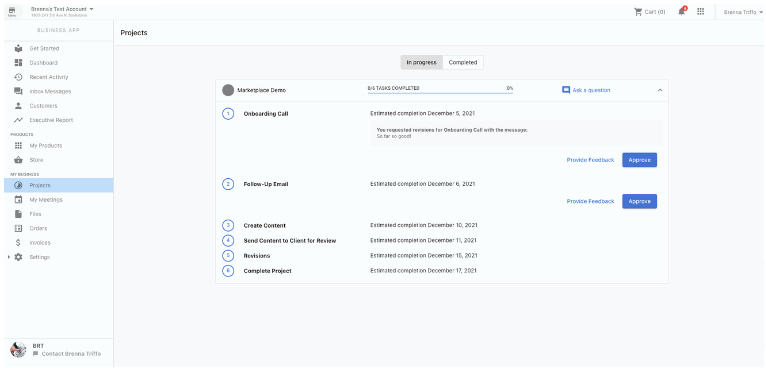This screenshot has height=368, width=766.
Task: Click the Inbox Messages chat icon
Action: click(19, 91)
